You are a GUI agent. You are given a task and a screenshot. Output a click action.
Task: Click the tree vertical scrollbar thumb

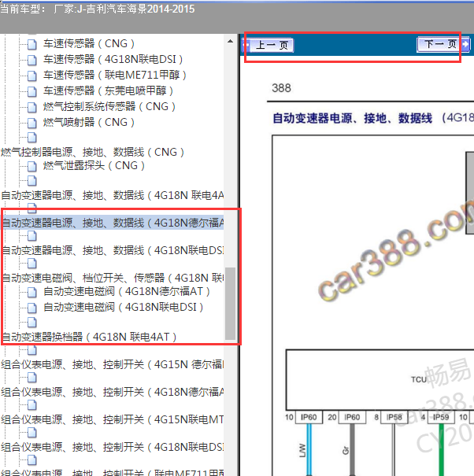pos(231,304)
